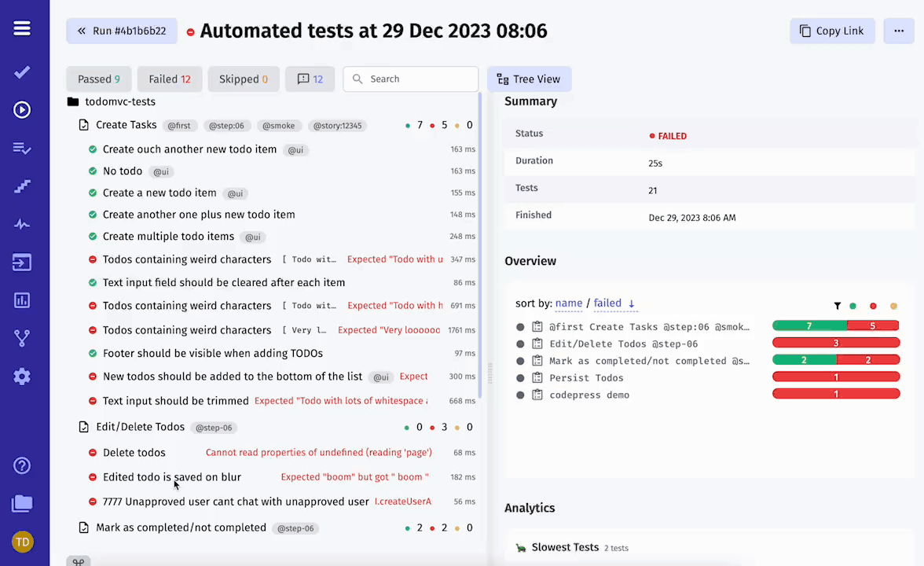924x566 pixels.
Task: Toggle the dark dot beside @first Create Tasks
Action: click(x=520, y=327)
